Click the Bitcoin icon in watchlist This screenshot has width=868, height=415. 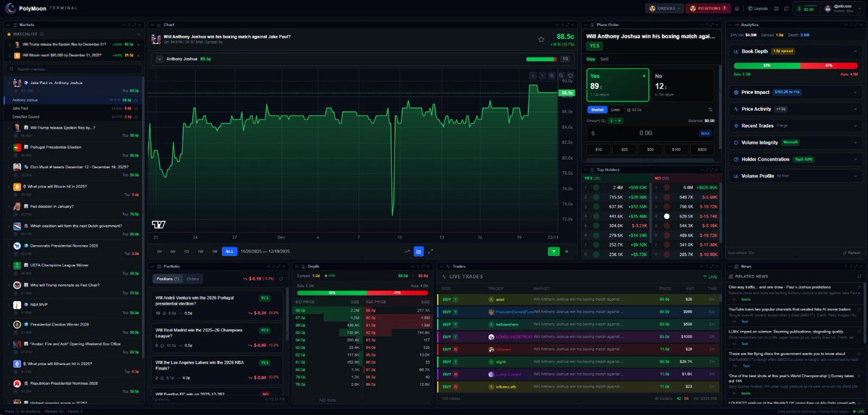click(x=17, y=56)
